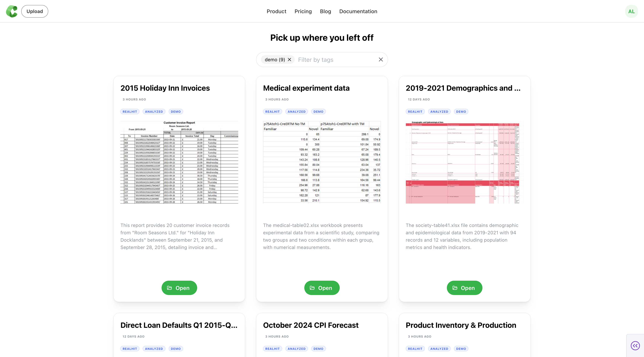Screen dimensions: 644x357
Task: Click the red Demographics spreadsheet thumbnail
Action: (x=465, y=162)
